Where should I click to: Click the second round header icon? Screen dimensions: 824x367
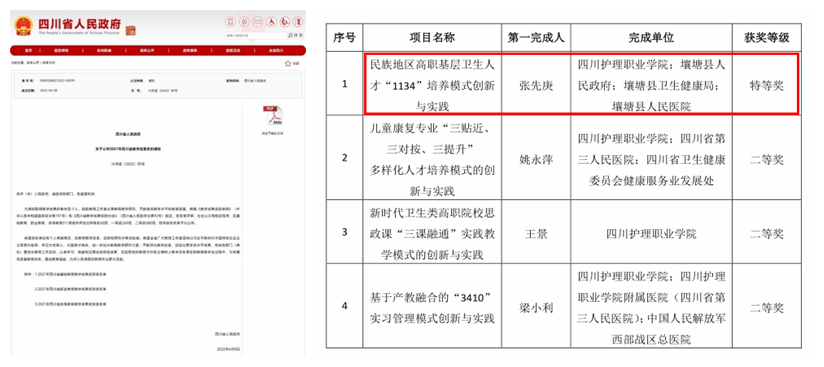pos(244,22)
